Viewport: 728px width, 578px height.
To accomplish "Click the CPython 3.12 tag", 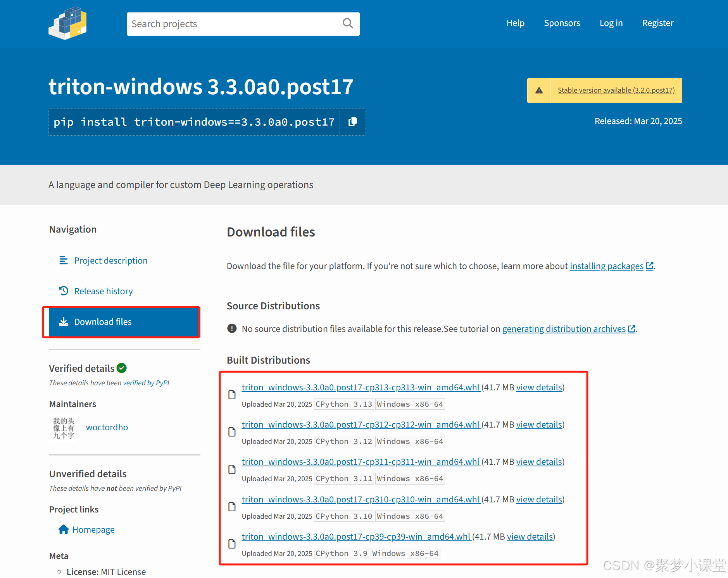I will click(x=344, y=441).
